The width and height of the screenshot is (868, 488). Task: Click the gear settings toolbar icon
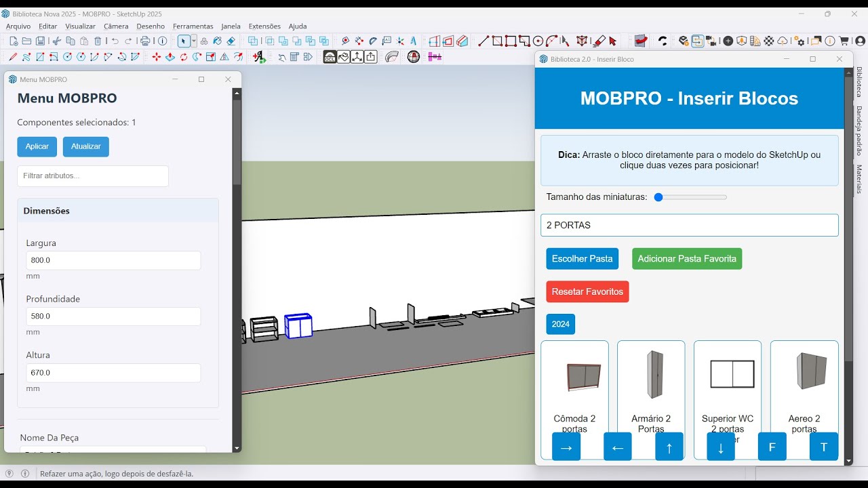799,41
